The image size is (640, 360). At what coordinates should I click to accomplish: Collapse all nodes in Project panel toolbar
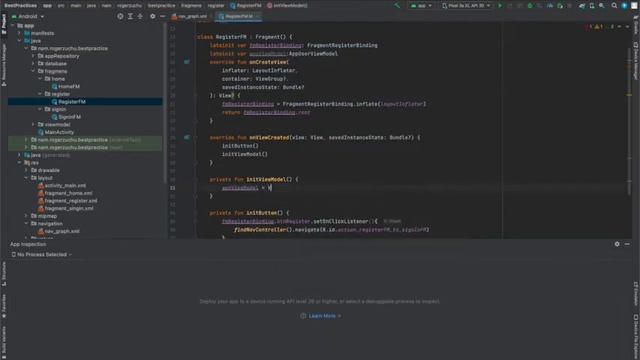[140, 16]
